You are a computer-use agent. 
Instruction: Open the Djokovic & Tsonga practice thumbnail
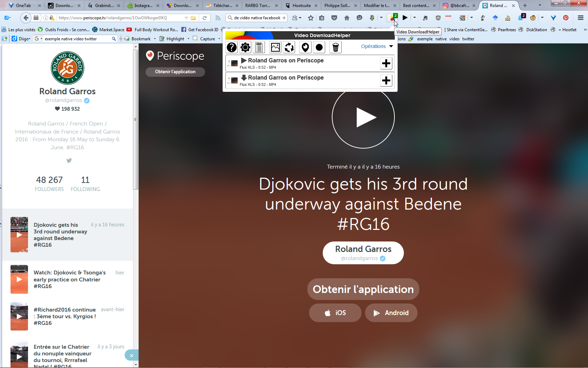[x=19, y=279]
